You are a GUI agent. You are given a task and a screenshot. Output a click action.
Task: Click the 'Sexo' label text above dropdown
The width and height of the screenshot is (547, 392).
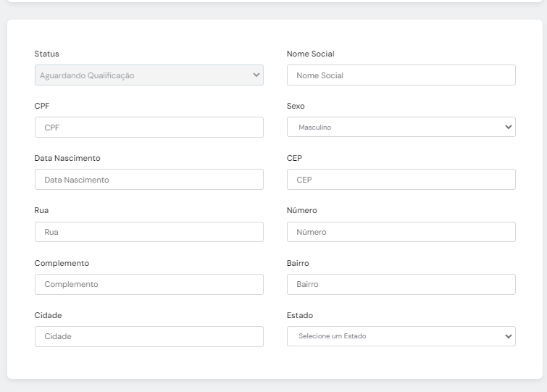tap(296, 106)
